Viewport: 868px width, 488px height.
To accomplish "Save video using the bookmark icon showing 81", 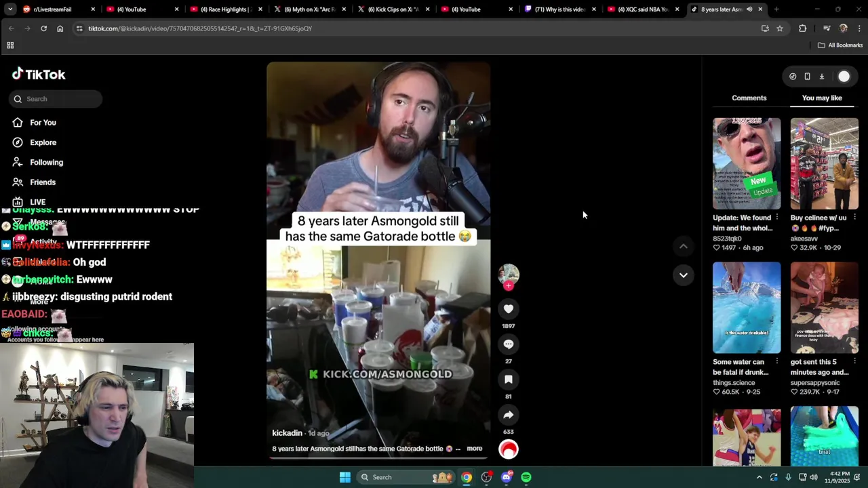I will pyautogui.click(x=509, y=380).
